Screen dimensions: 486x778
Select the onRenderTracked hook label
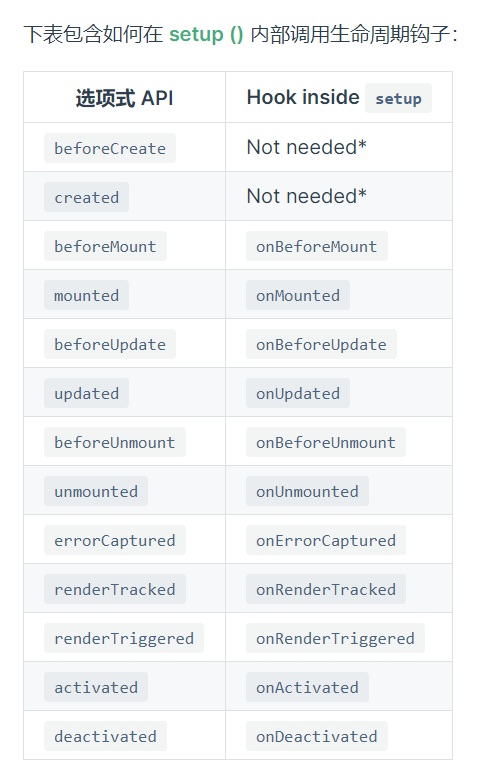click(326, 589)
